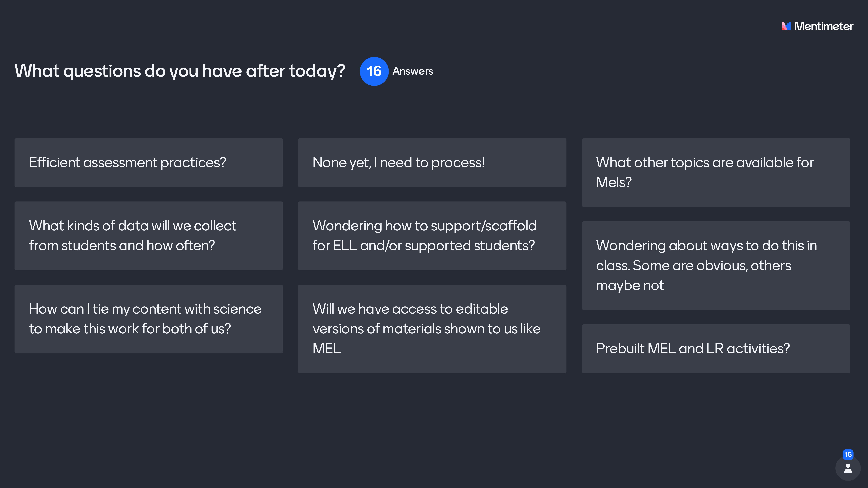Open the other topics for Mels card
The width and height of the screenshot is (868, 488).
716,172
